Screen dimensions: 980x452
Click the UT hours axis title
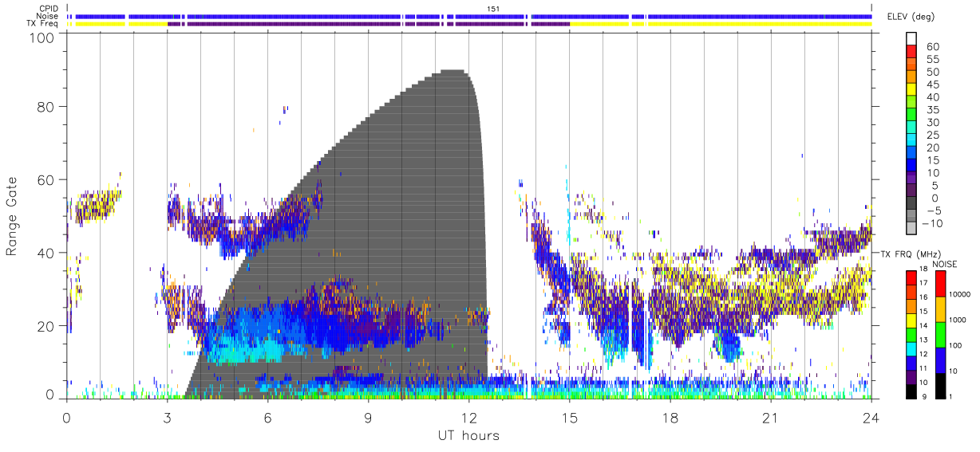pyautogui.click(x=468, y=435)
